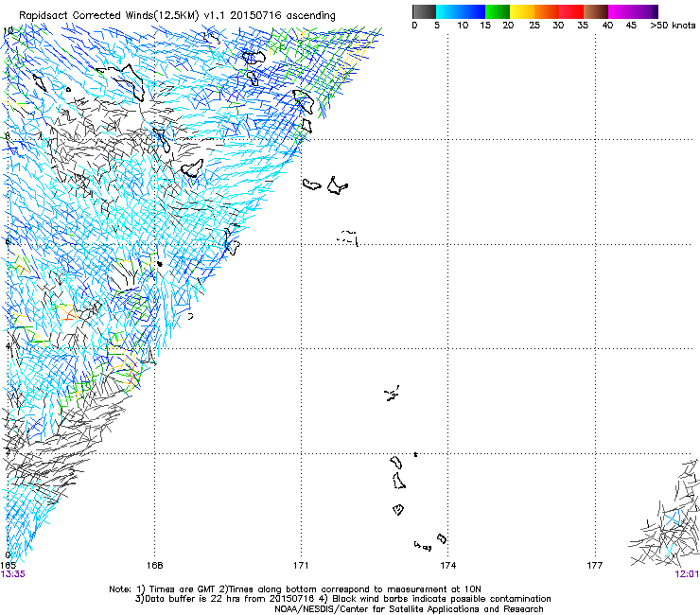
Task: Click the latitude label '10' at top left
Action: (x=8, y=31)
